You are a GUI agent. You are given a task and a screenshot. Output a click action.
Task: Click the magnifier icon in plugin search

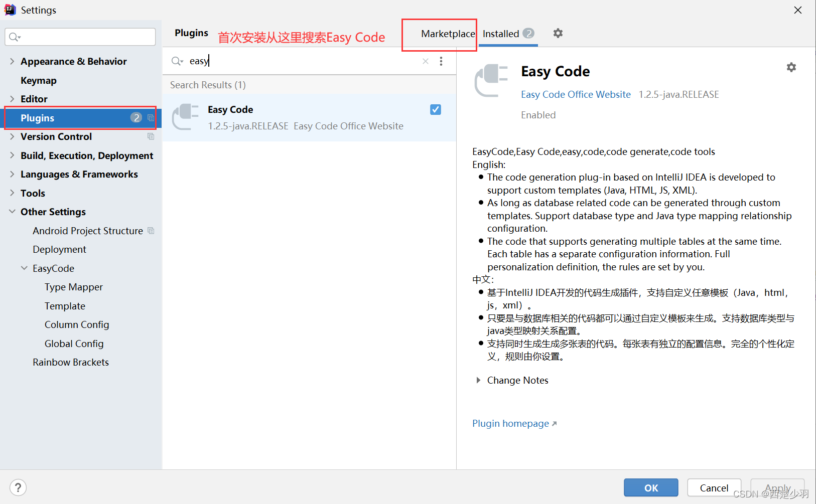coord(177,61)
